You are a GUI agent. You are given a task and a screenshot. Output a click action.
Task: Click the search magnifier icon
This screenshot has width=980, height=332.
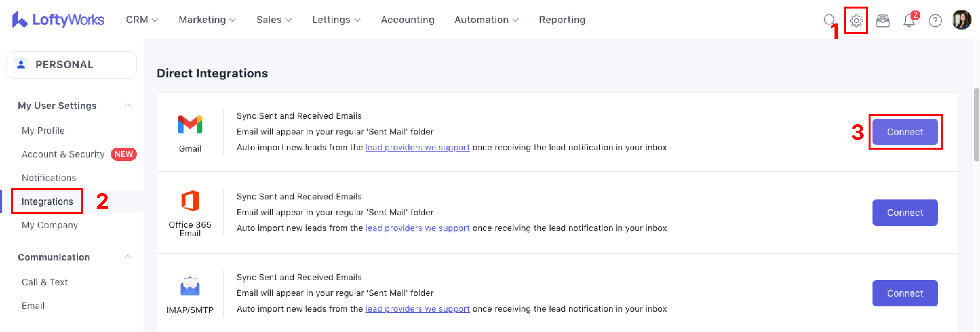click(829, 20)
